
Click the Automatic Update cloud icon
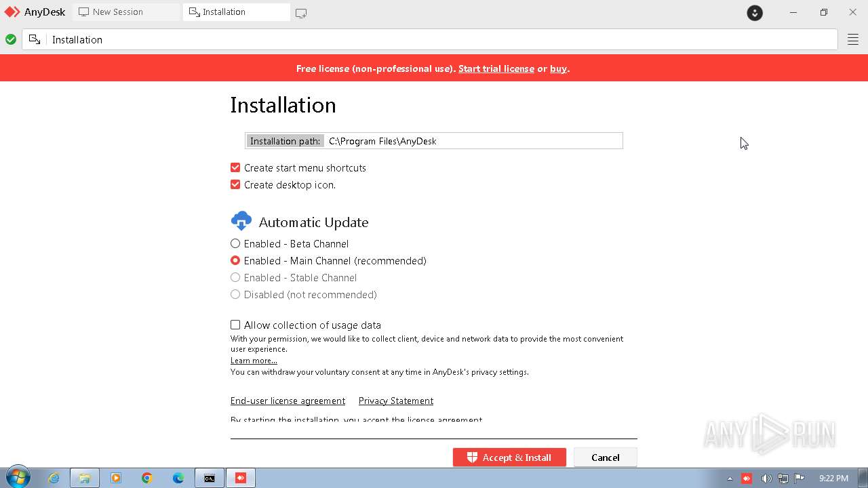click(241, 222)
